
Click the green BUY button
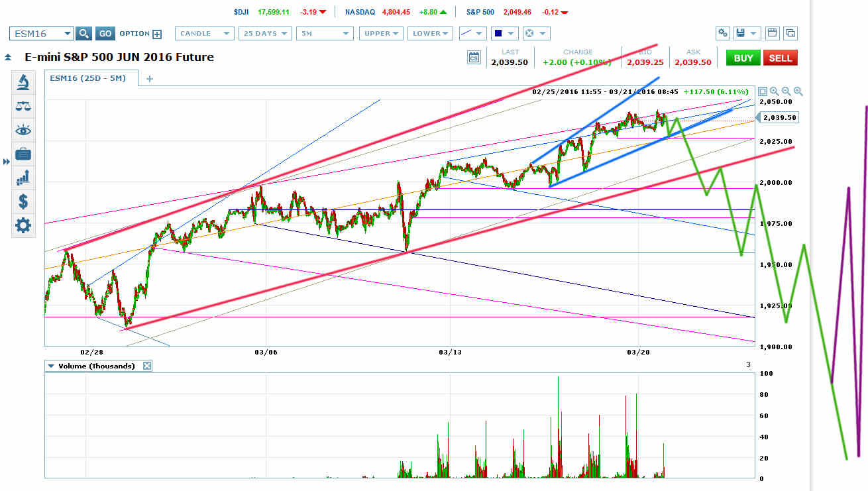(743, 58)
